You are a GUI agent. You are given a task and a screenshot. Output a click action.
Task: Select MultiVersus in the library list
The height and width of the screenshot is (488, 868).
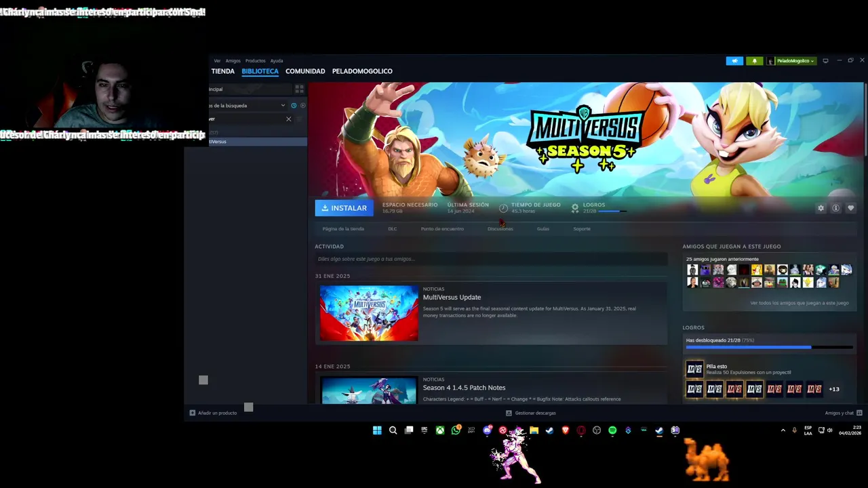click(258, 142)
